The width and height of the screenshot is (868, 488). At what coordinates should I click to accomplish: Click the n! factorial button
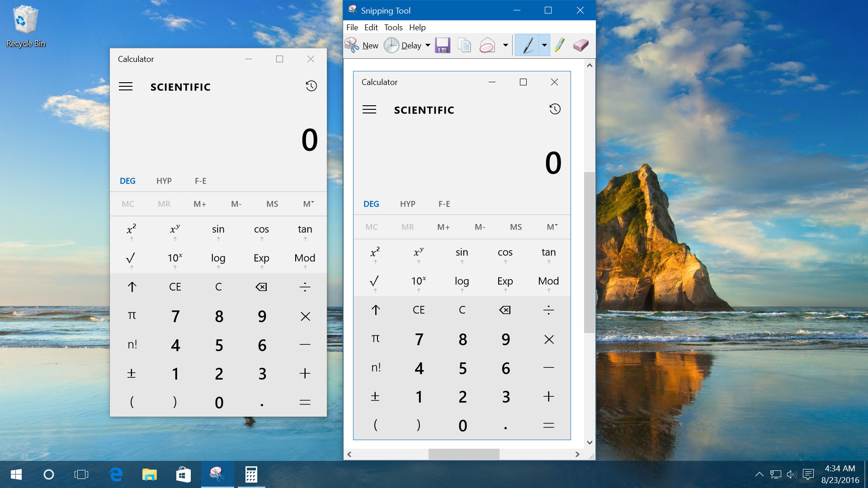tap(132, 345)
